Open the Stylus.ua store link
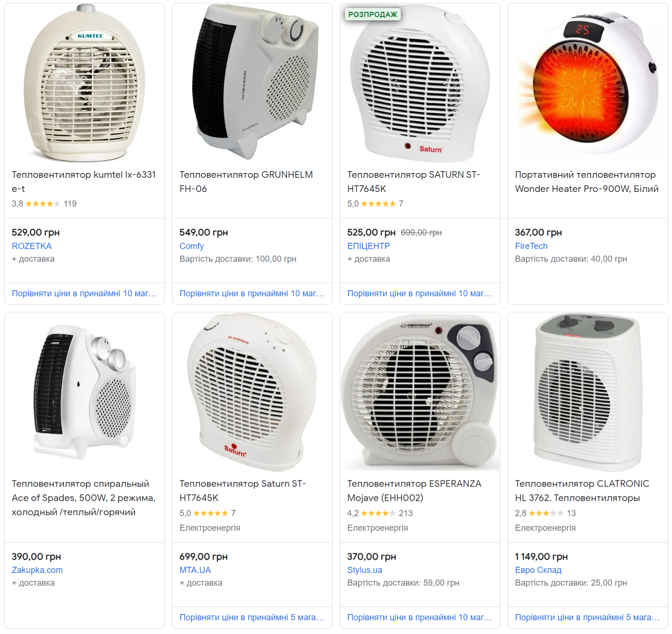Screen dimensions: 672x634 tap(365, 570)
